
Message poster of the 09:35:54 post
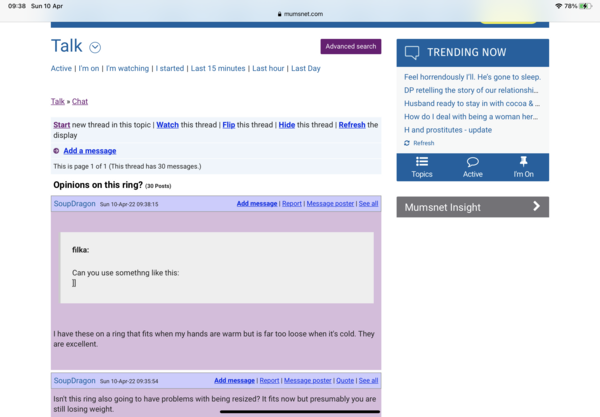click(308, 381)
